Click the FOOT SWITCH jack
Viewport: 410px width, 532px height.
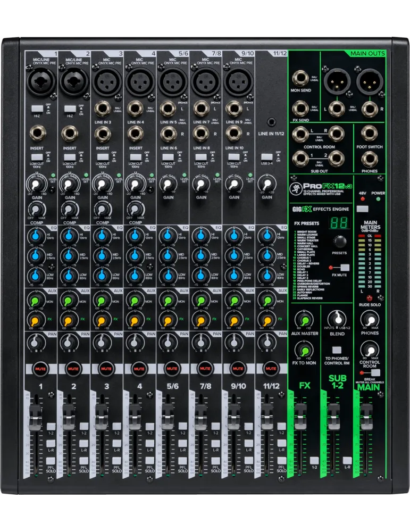pyautogui.click(x=369, y=134)
